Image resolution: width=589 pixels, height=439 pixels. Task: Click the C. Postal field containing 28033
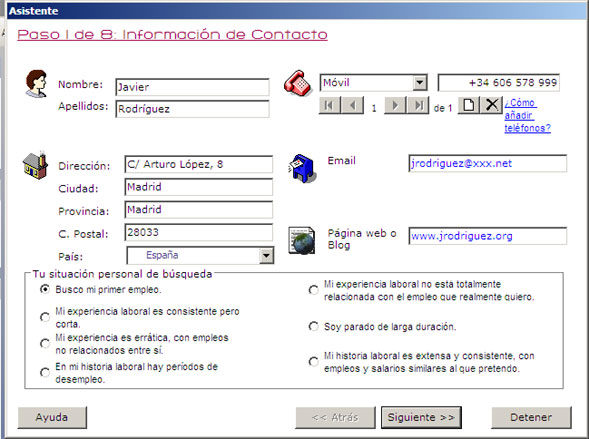click(199, 232)
